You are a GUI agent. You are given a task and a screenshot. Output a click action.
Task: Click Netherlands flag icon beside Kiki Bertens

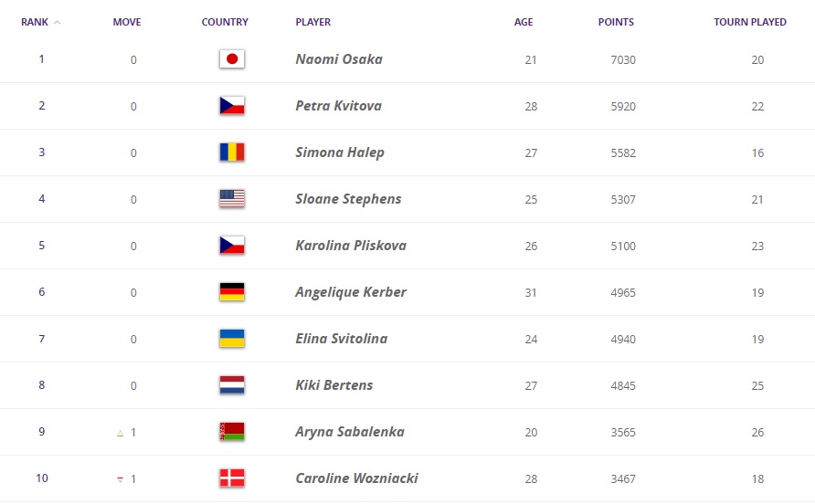232,385
